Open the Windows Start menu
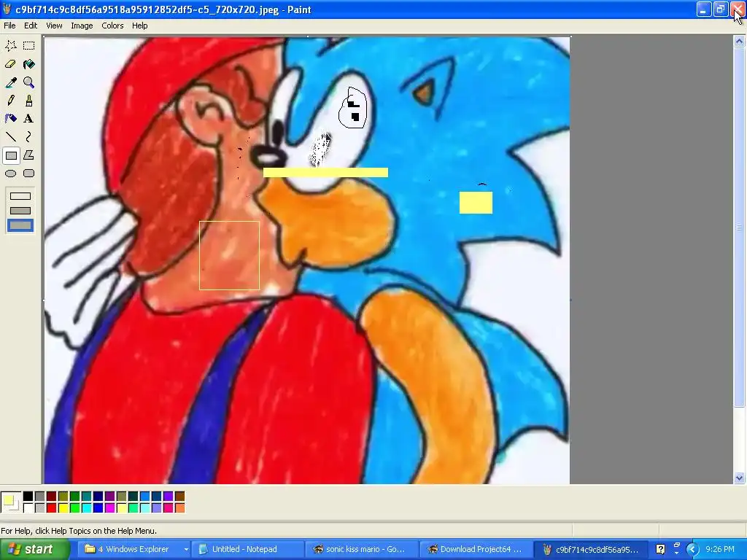The image size is (747, 560). (x=34, y=549)
